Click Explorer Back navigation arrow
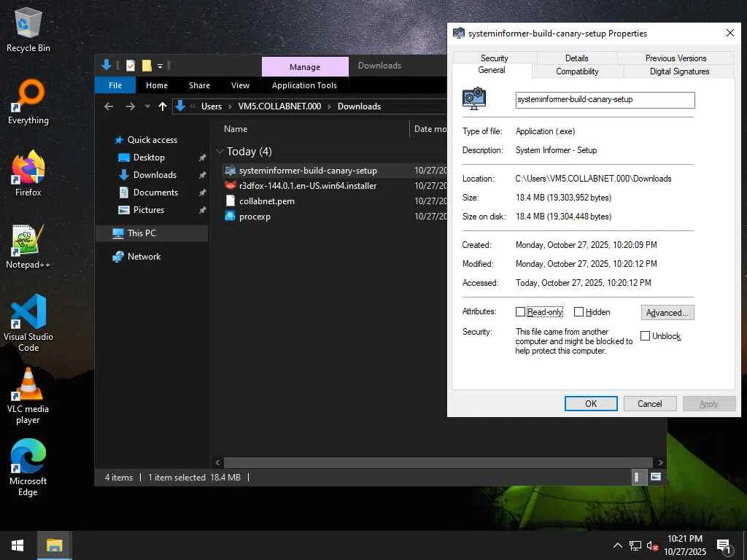 click(109, 106)
